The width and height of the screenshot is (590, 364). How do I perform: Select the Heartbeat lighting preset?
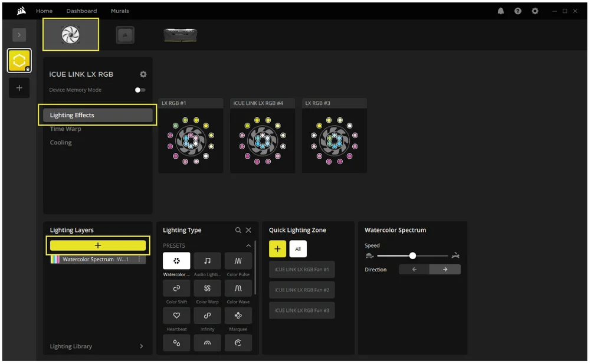click(176, 316)
